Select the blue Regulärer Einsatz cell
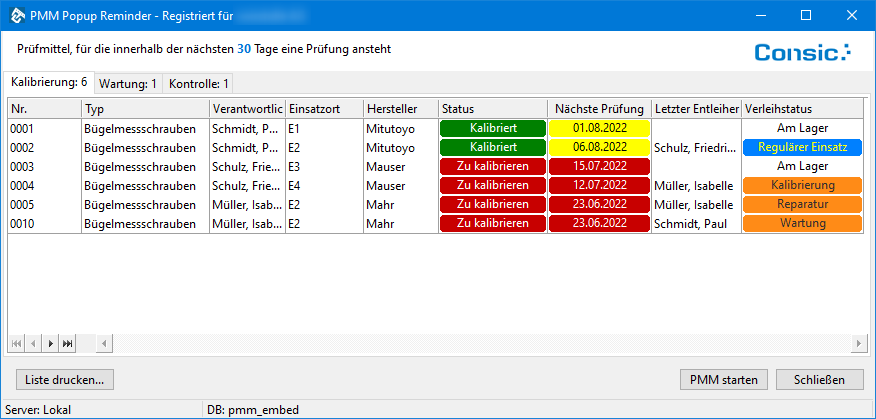This screenshot has height=419, width=876. point(802,147)
